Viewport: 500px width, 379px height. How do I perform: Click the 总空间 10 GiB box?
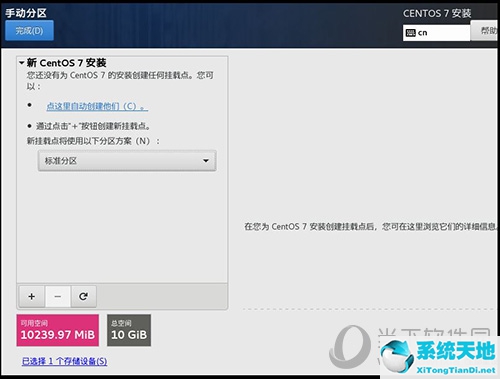[x=129, y=330]
